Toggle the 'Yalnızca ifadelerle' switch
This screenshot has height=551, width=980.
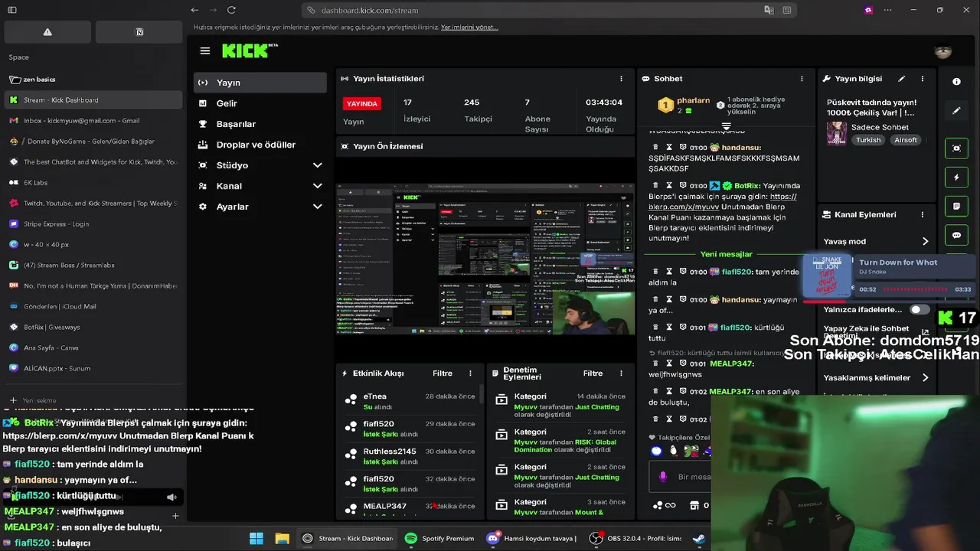(920, 309)
